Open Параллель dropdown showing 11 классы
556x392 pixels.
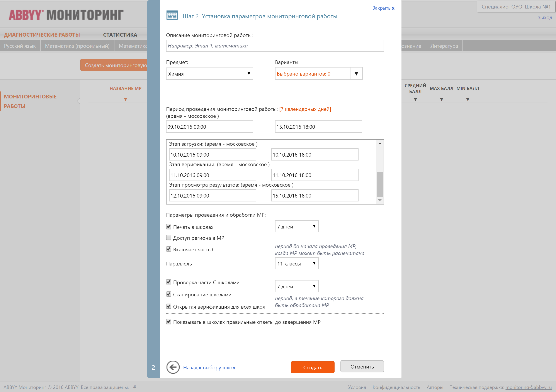(x=296, y=264)
